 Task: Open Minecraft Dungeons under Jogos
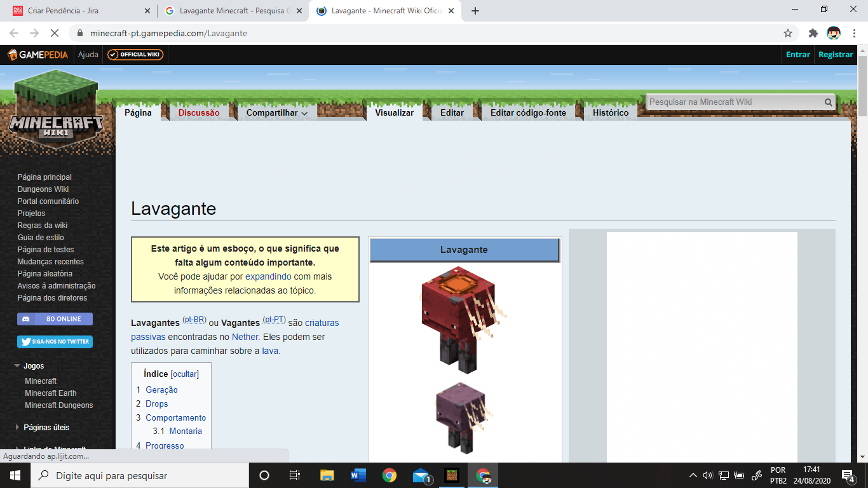click(59, 405)
